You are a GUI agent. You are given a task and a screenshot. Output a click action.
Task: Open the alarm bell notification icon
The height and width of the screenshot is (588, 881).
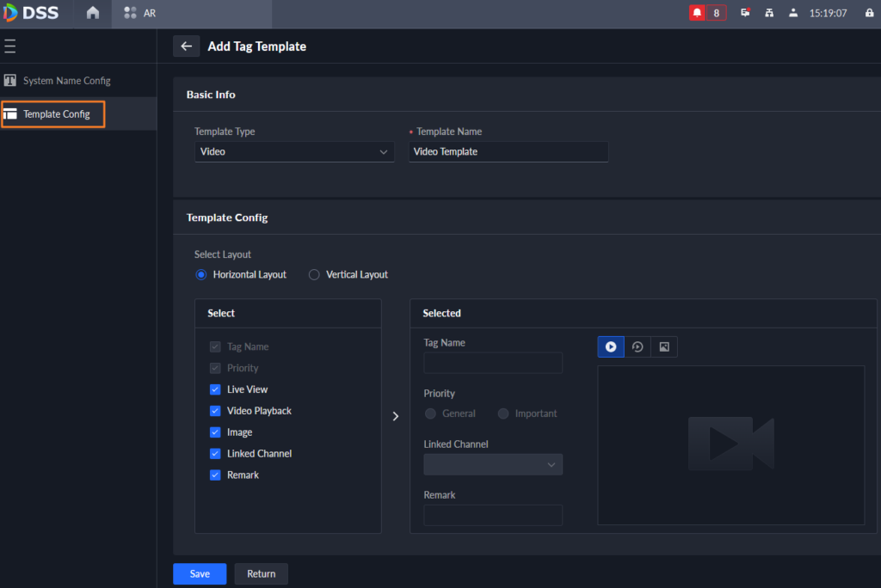(x=697, y=13)
